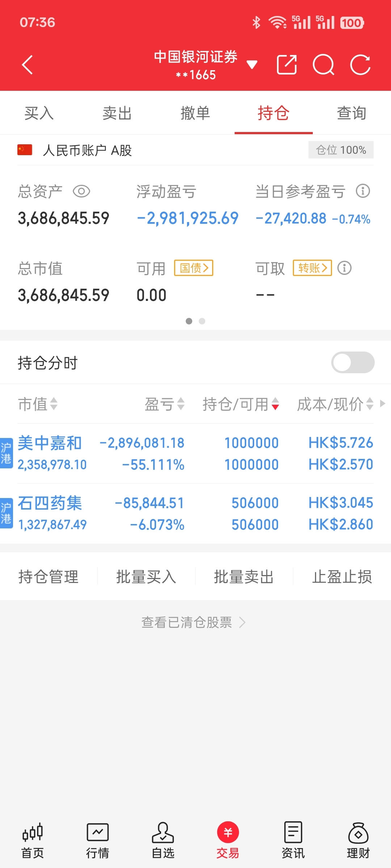Tap battery indicator in status bar
Viewport: 391px width, 868px height.
[x=352, y=23]
